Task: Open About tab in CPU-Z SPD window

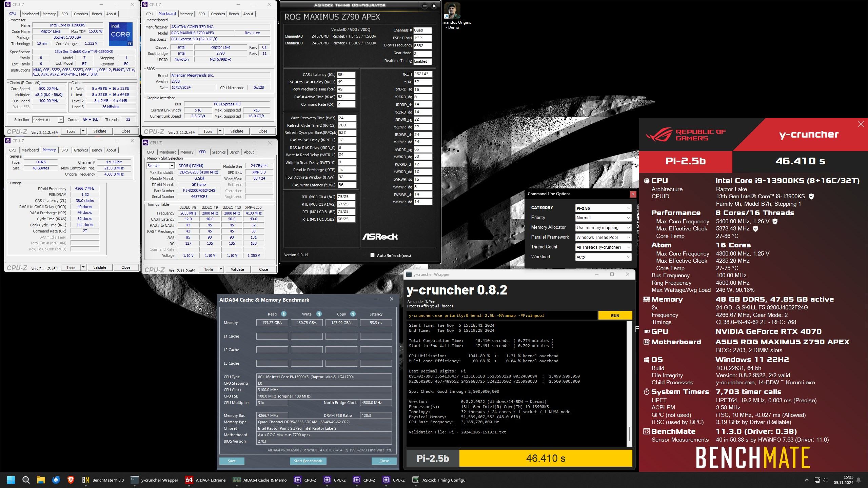Action: click(x=249, y=152)
